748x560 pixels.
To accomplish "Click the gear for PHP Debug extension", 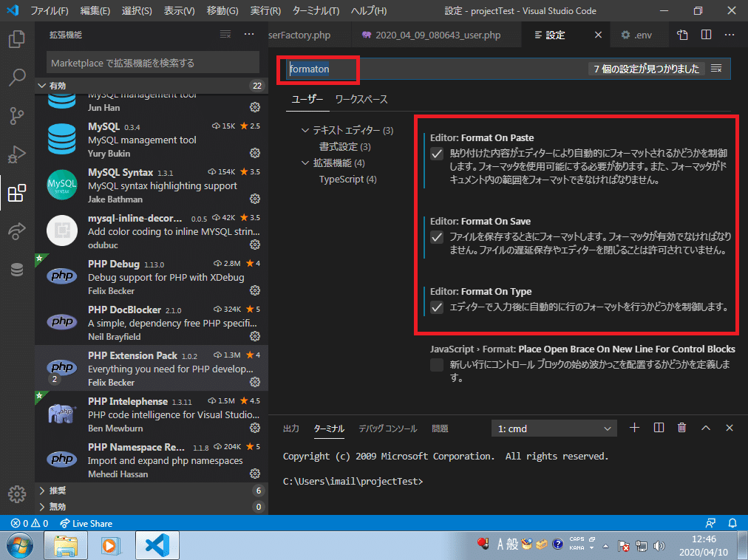I will click(x=255, y=290).
